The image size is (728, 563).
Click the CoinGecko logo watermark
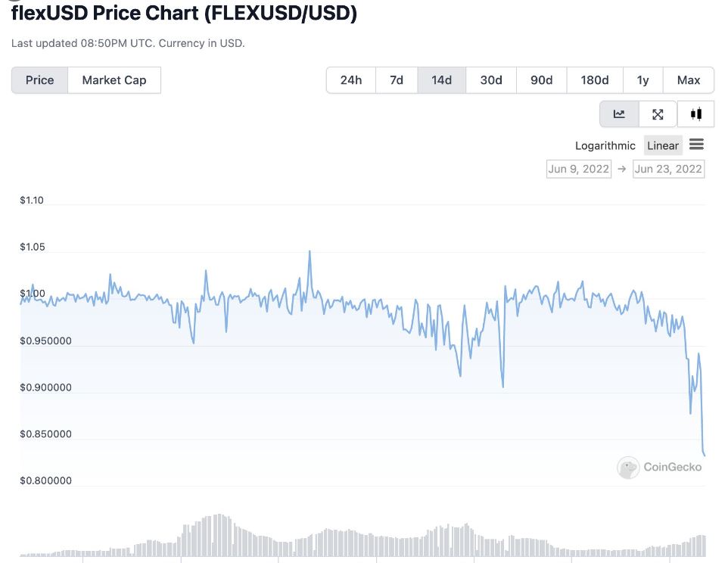tap(660, 467)
